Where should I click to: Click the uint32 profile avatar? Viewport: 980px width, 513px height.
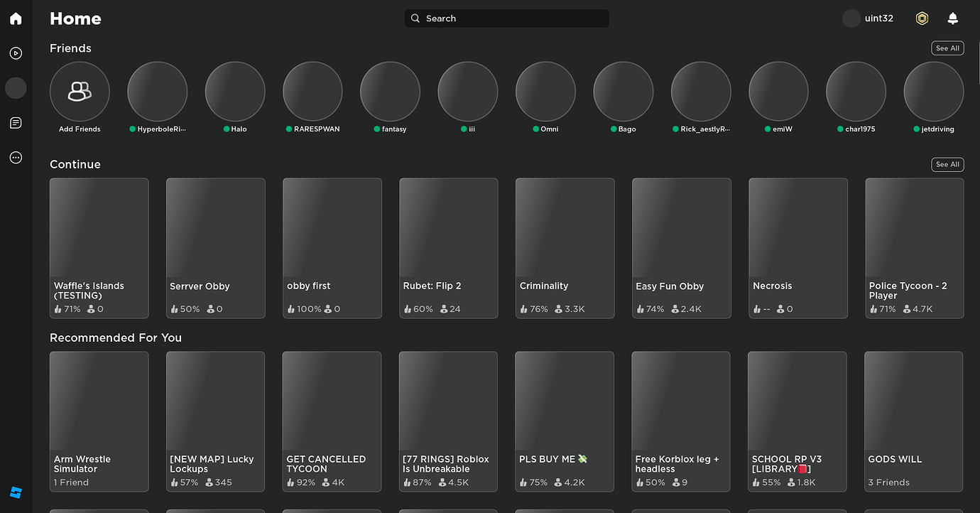click(851, 18)
